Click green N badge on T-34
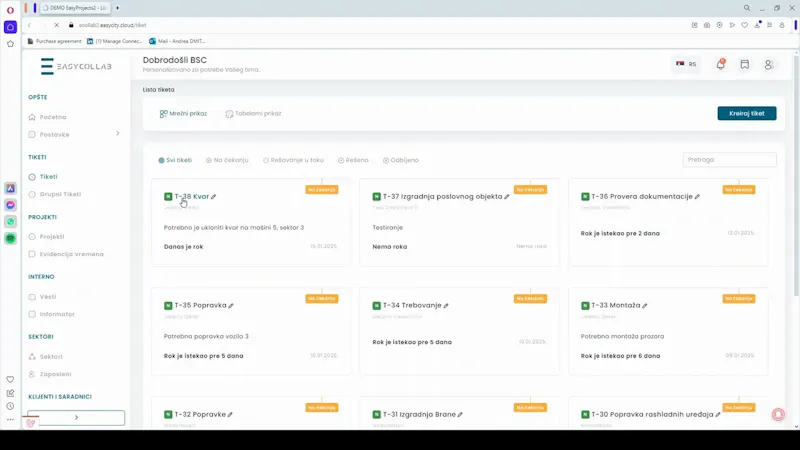 click(377, 306)
